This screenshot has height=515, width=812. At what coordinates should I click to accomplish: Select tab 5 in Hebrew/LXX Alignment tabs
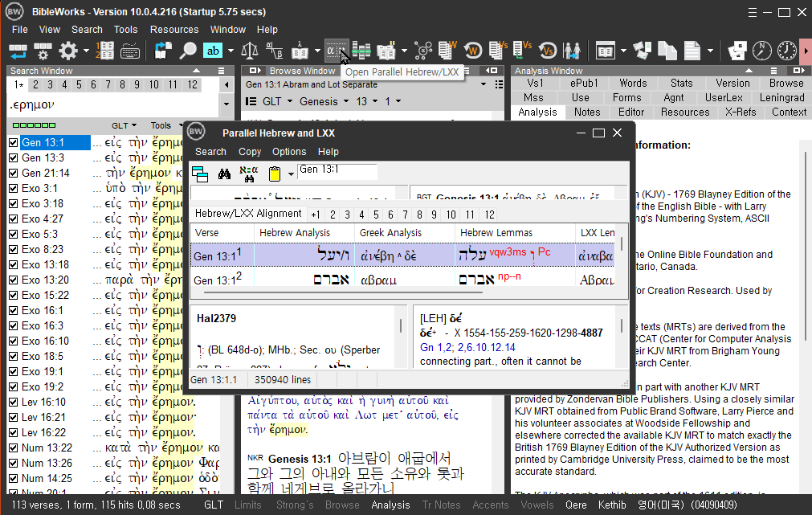[x=376, y=215]
